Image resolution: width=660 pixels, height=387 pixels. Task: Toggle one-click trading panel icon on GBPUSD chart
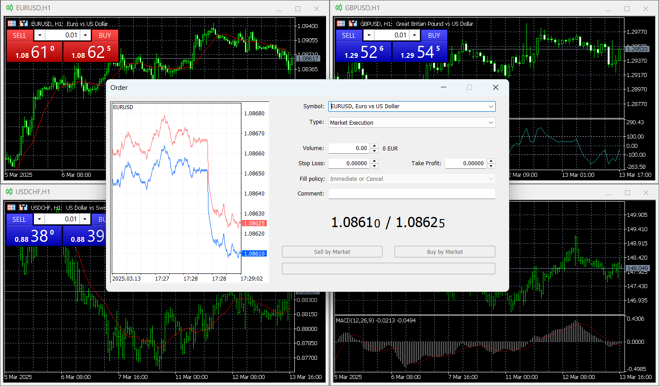coord(341,24)
